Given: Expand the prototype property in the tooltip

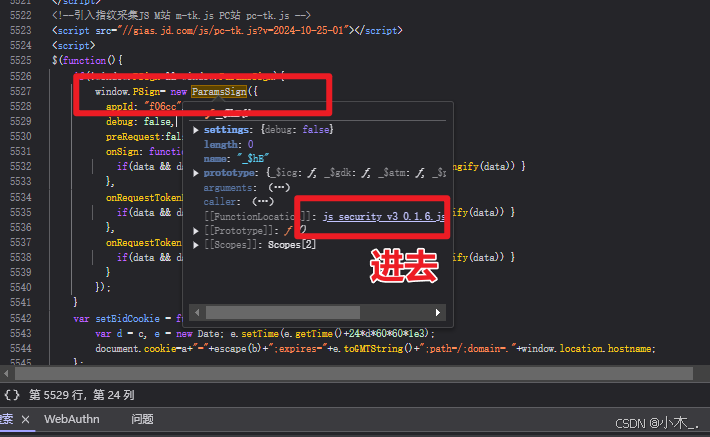Looking at the screenshot, I should tap(196, 173).
